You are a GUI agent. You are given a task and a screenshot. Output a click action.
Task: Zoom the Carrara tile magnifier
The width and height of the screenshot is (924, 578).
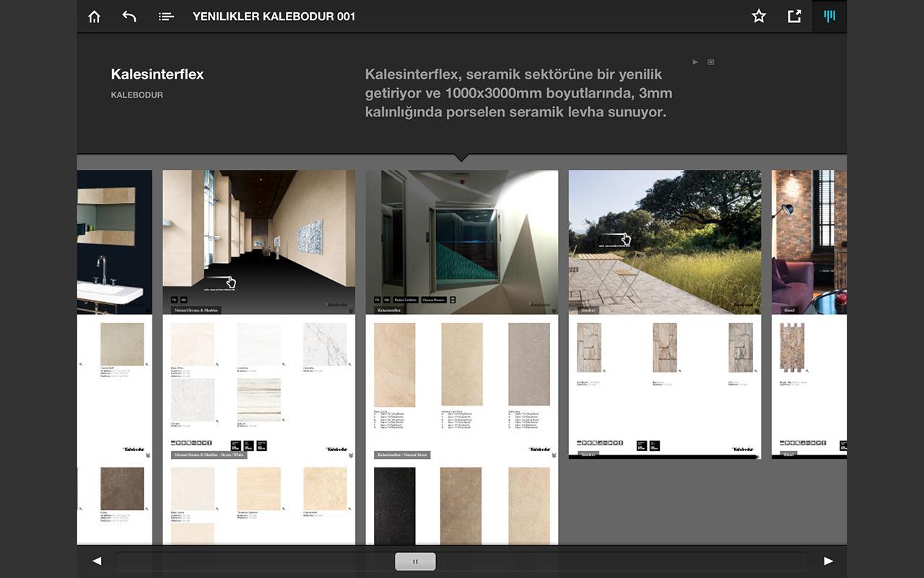point(217,420)
